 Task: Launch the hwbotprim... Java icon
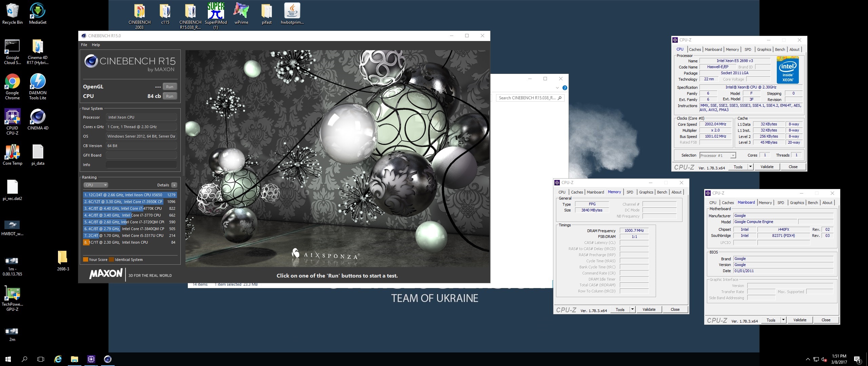pos(292,14)
